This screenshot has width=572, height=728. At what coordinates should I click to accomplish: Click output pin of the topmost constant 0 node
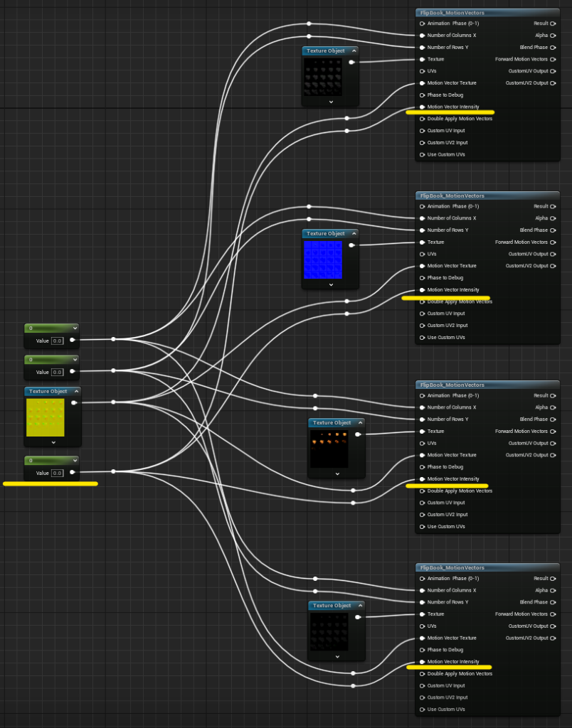(x=72, y=340)
